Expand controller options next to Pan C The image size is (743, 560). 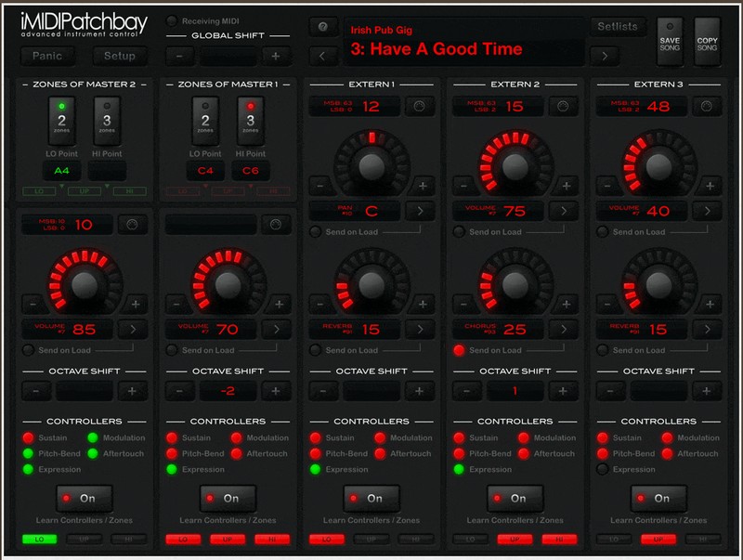[x=422, y=211]
